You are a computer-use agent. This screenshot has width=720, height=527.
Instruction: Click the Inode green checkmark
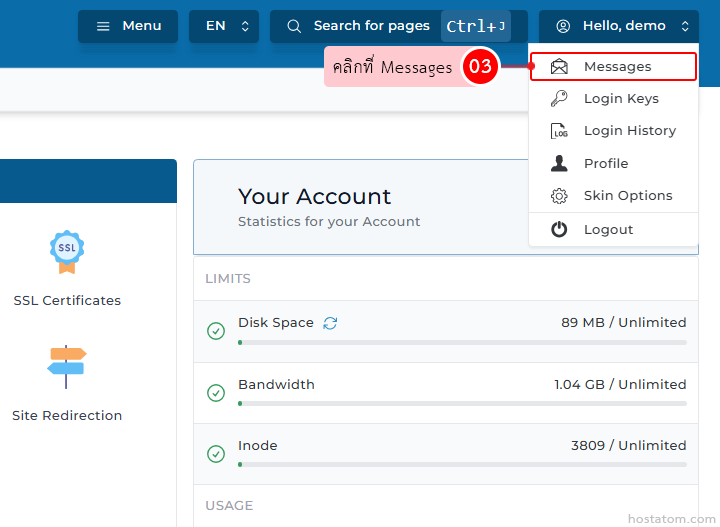[x=216, y=454]
